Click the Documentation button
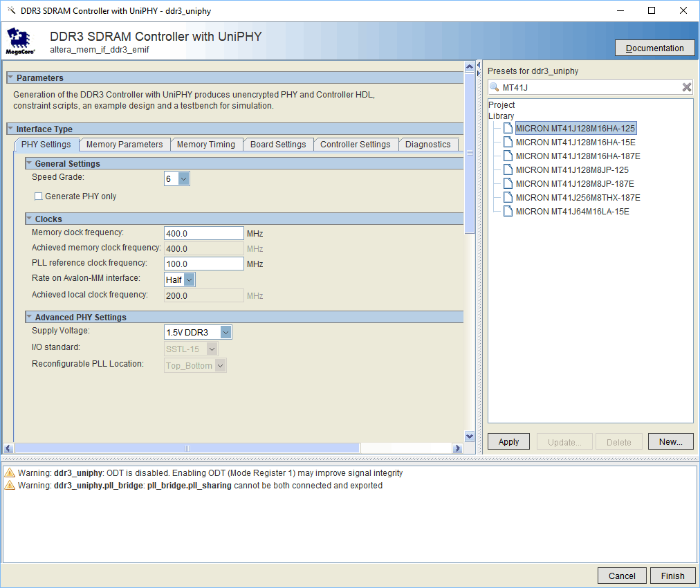The width and height of the screenshot is (700, 588). coord(654,48)
